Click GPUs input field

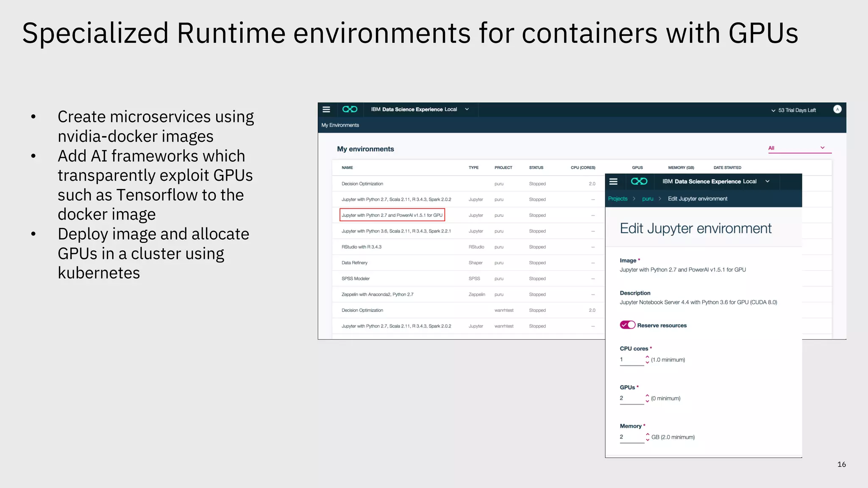tap(632, 398)
